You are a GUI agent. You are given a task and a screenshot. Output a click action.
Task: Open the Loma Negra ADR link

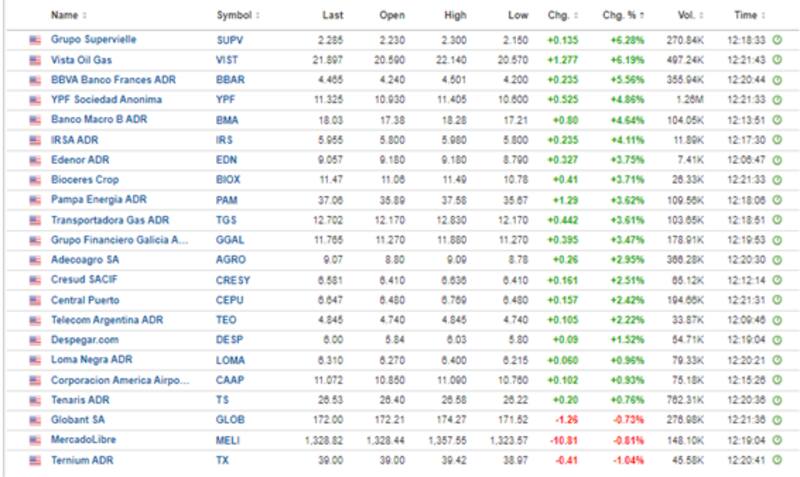(x=91, y=360)
